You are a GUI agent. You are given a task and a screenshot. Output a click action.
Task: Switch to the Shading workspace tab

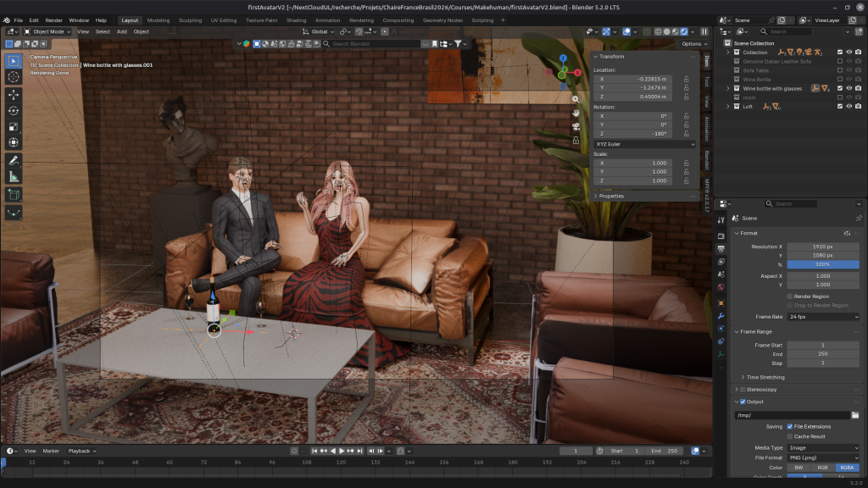[296, 20]
